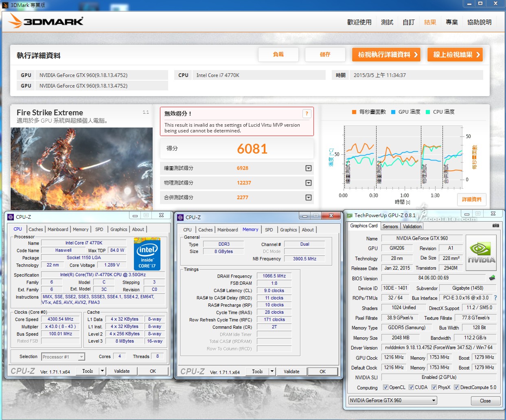Switch to SPD tab in CPU-Z Memory window

(x=269, y=230)
